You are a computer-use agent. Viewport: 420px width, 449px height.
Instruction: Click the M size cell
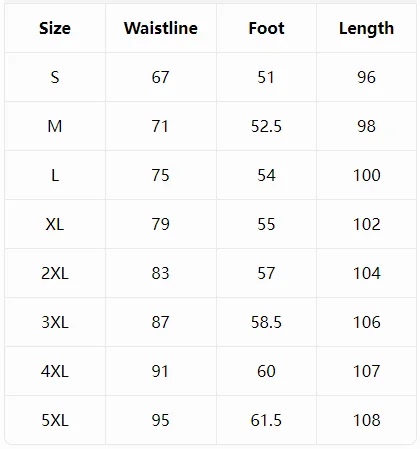(x=55, y=126)
